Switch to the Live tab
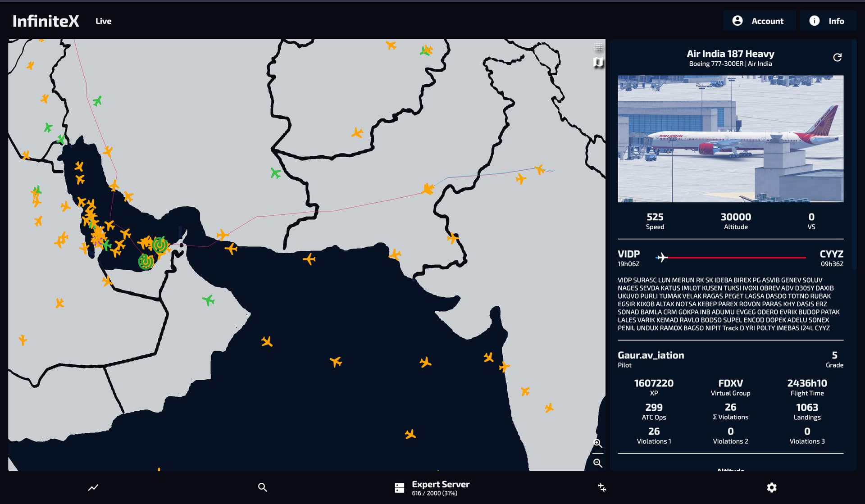The image size is (865, 504). click(x=103, y=21)
